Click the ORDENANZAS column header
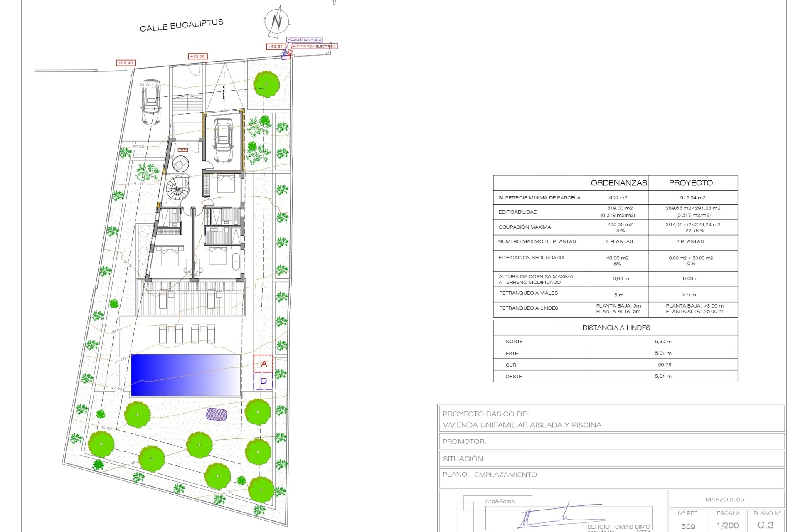 618,183
